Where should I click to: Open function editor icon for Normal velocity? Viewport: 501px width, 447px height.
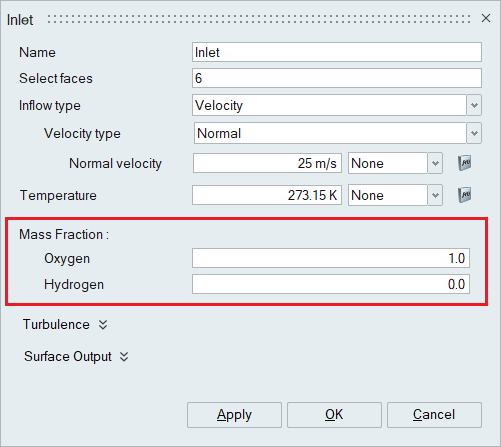pos(465,163)
